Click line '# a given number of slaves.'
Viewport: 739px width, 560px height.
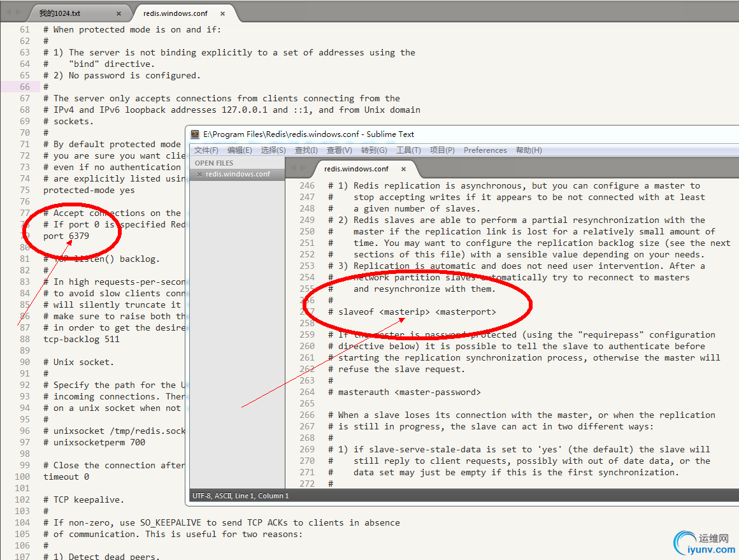[405, 209]
